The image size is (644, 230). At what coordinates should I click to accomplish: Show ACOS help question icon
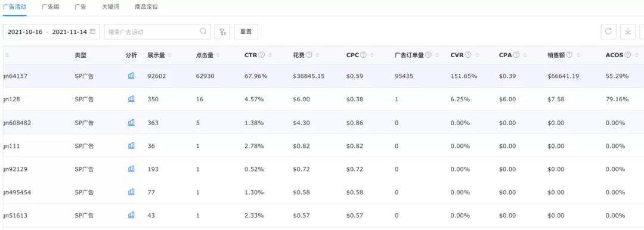[628, 55]
